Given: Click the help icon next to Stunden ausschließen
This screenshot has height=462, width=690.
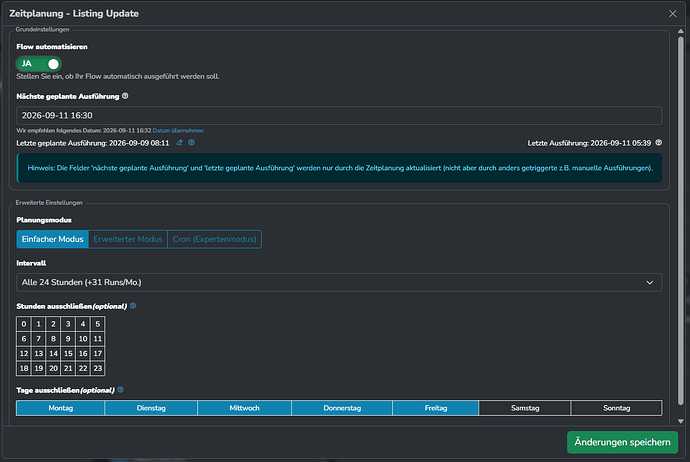Looking at the screenshot, I should tap(133, 306).
